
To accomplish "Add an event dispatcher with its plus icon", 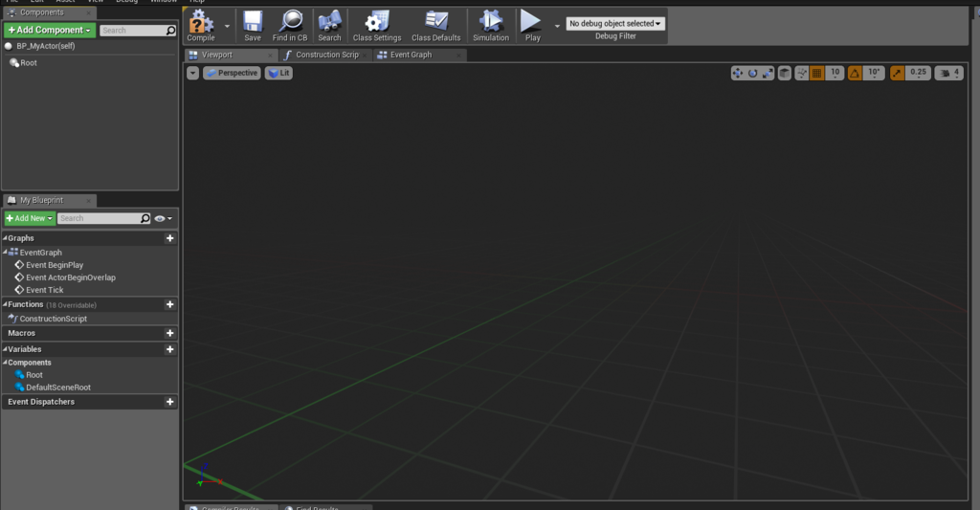I will (x=170, y=402).
